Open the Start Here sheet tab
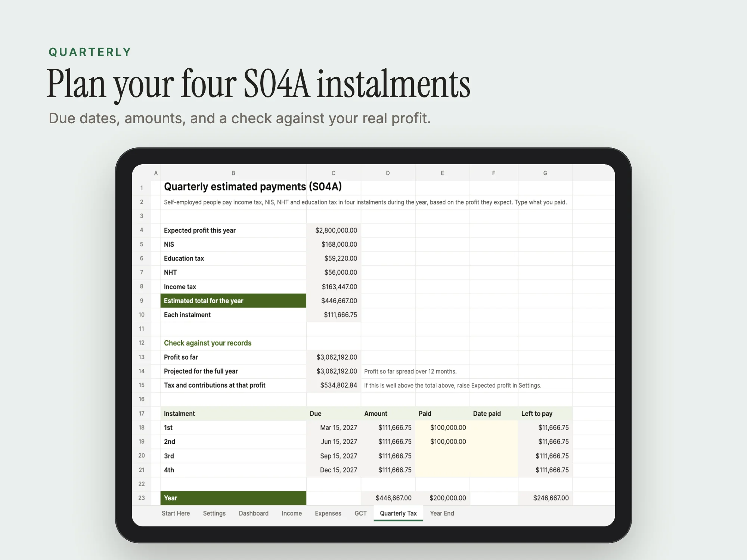Screen dimensions: 747x560 coord(176,513)
